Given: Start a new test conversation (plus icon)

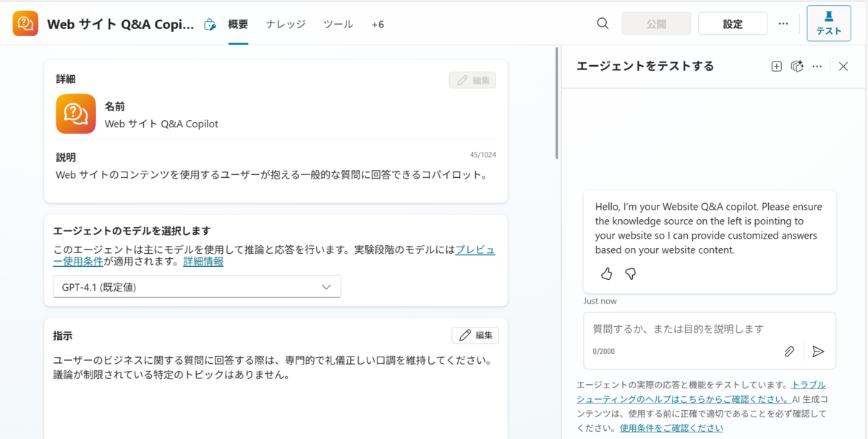Looking at the screenshot, I should tap(776, 66).
